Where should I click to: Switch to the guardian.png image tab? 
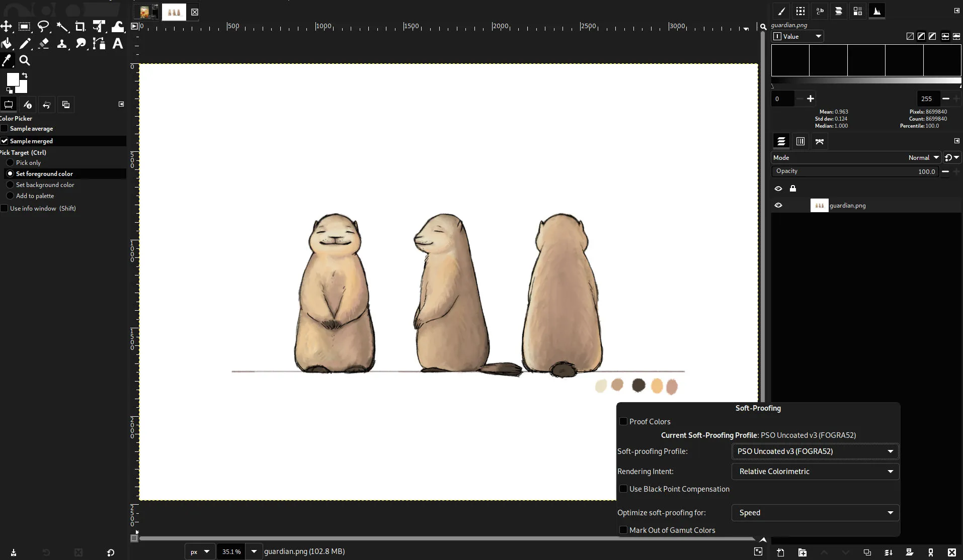pos(174,12)
